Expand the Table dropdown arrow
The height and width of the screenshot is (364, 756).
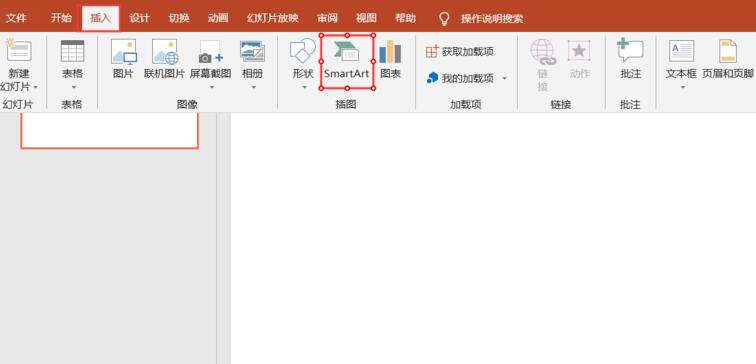pos(73,87)
